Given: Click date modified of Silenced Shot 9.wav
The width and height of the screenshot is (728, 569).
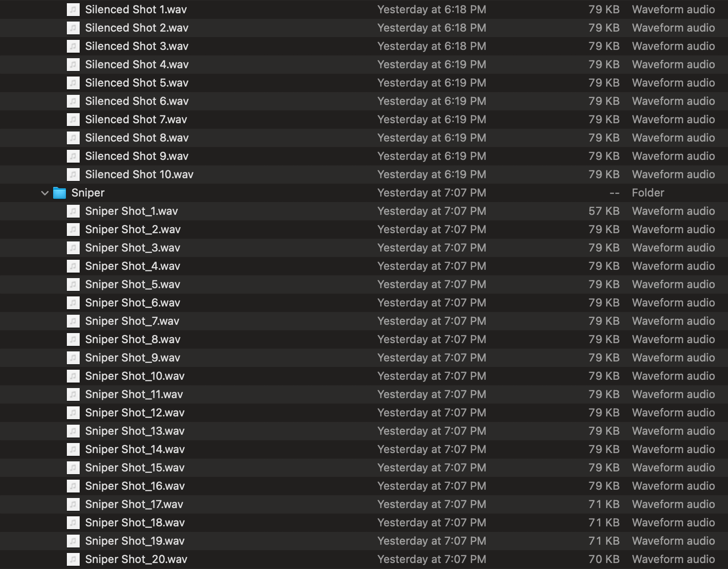Looking at the screenshot, I should [431, 156].
